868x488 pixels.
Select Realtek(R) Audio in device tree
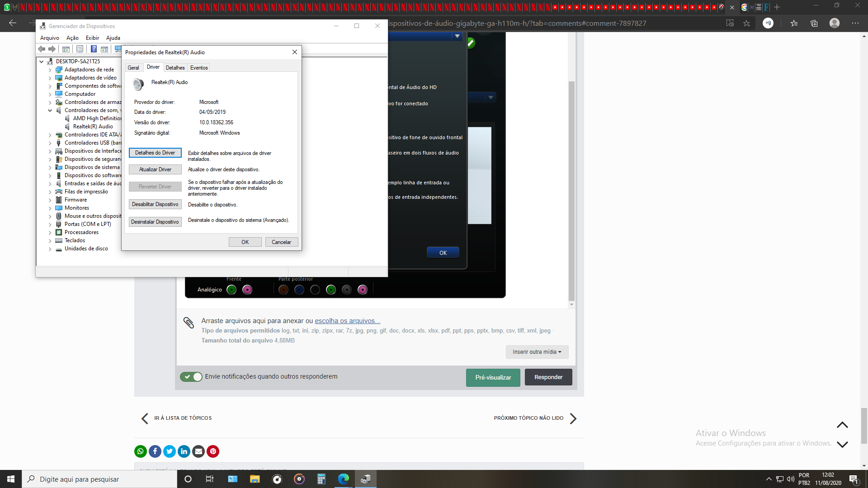point(93,127)
